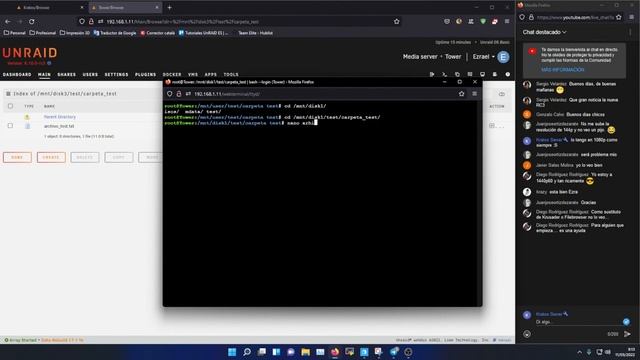This screenshot has height=360, width=640.
Task: Open the Windows Start menu
Action: coord(232,352)
